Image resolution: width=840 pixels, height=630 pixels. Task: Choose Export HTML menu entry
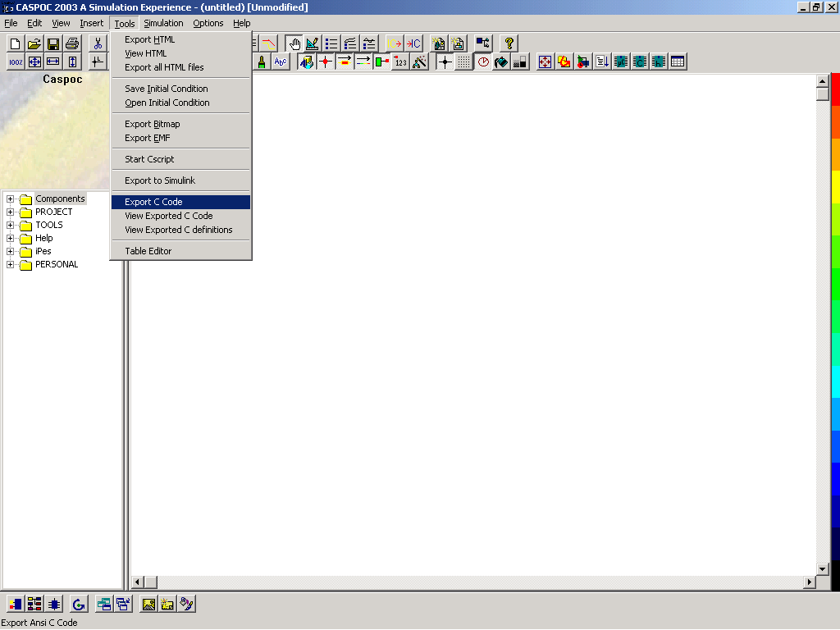(181, 39)
